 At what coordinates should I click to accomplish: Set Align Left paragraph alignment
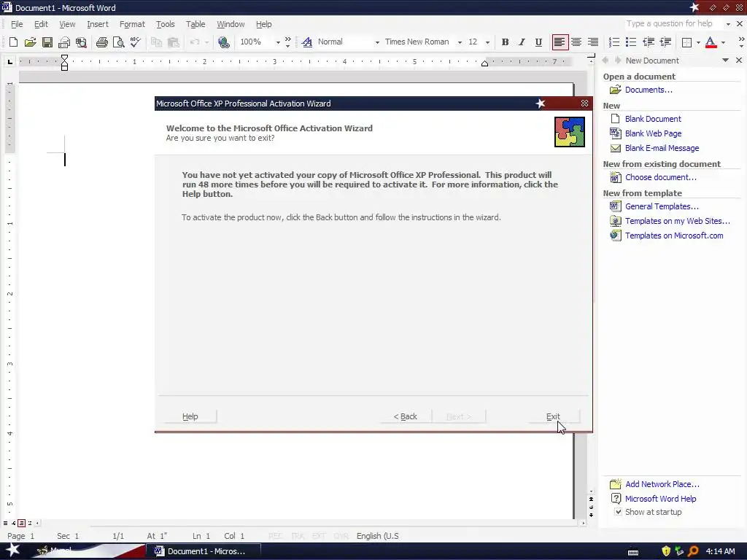[560, 42]
